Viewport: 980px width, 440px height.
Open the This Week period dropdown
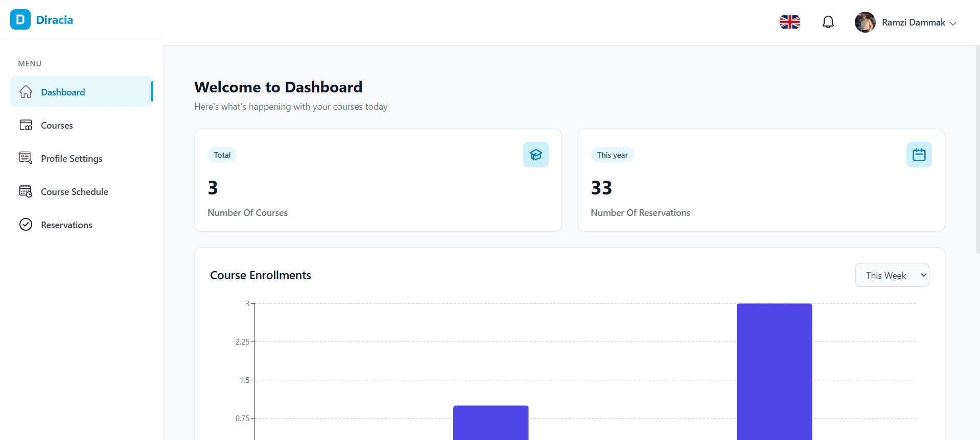click(892, 275)
